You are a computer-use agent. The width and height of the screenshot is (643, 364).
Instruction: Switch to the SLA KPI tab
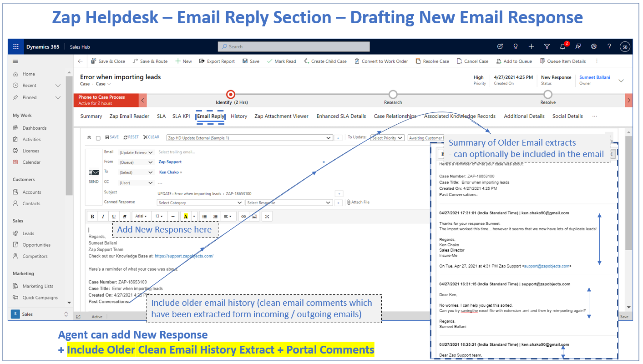tap(181, 116)
